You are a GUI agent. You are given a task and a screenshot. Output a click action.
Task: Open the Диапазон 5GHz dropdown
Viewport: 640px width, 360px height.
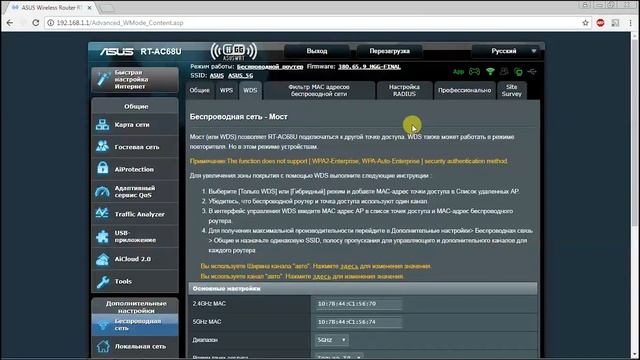tap(331, 340)
